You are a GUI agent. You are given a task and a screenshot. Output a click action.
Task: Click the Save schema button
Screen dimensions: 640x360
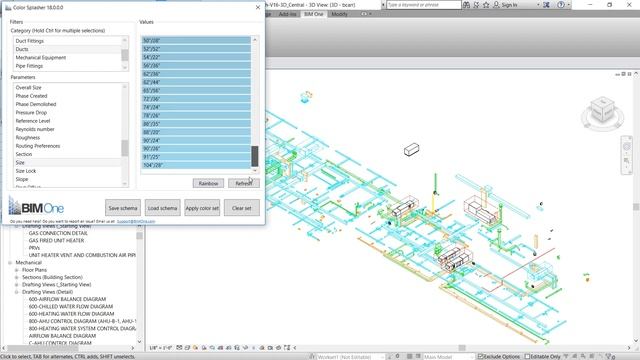123,208
